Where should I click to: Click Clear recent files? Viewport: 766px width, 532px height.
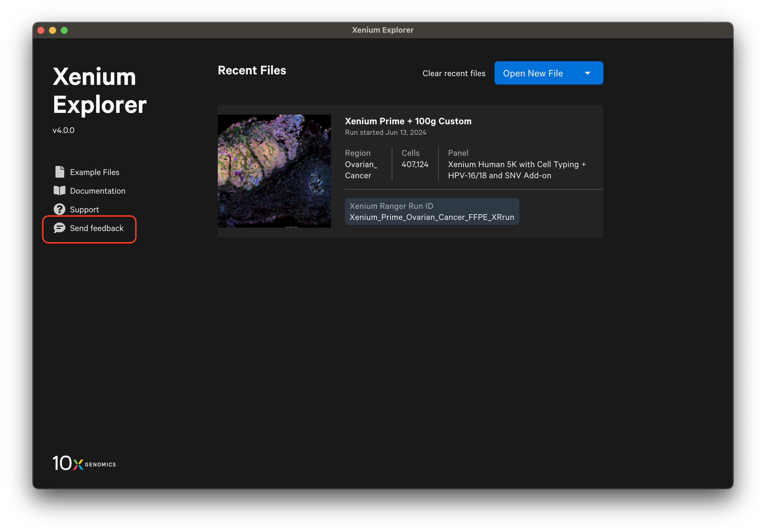tap(454, 73)
